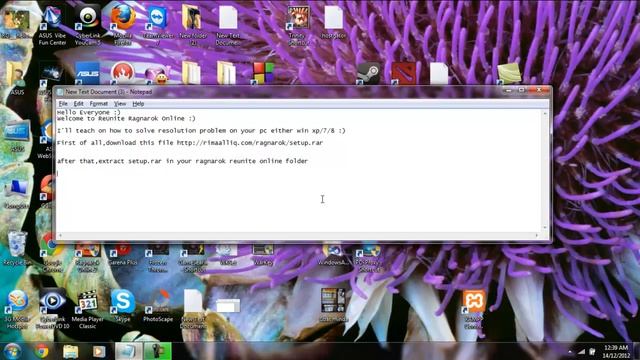Select the four colored squares desktop icon
Screen dimensions: 640x360
[x=263, y=73]
